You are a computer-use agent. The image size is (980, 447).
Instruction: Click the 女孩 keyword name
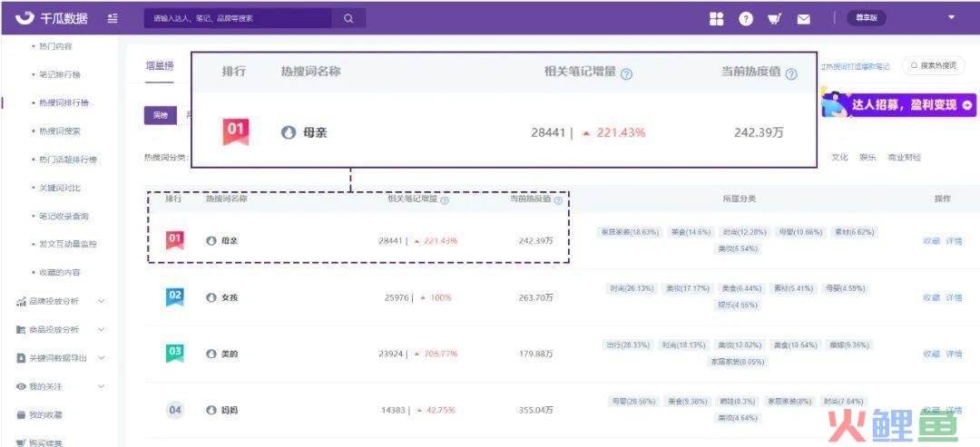[x=230, y=297]
